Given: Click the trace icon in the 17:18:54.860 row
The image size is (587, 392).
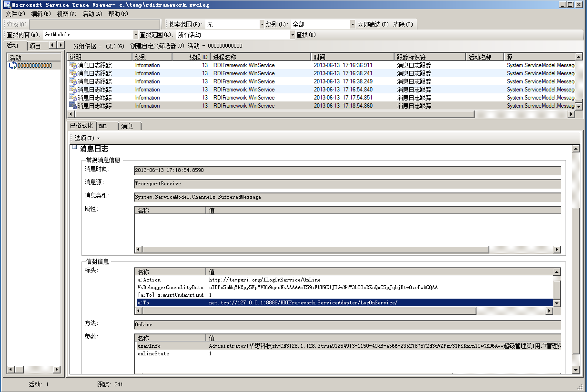Looking at the screenshot, I should tap(73, 106).
